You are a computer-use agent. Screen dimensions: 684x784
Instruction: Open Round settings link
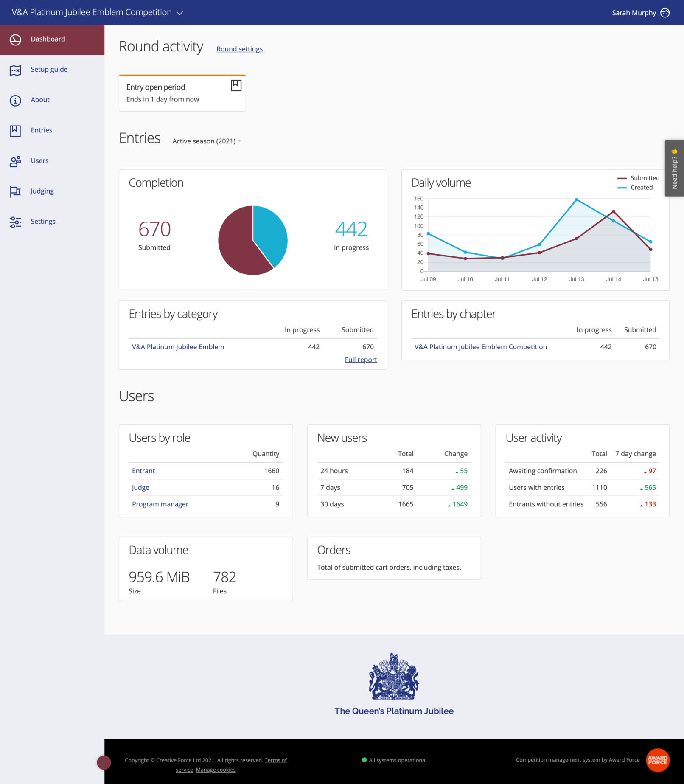239,49
